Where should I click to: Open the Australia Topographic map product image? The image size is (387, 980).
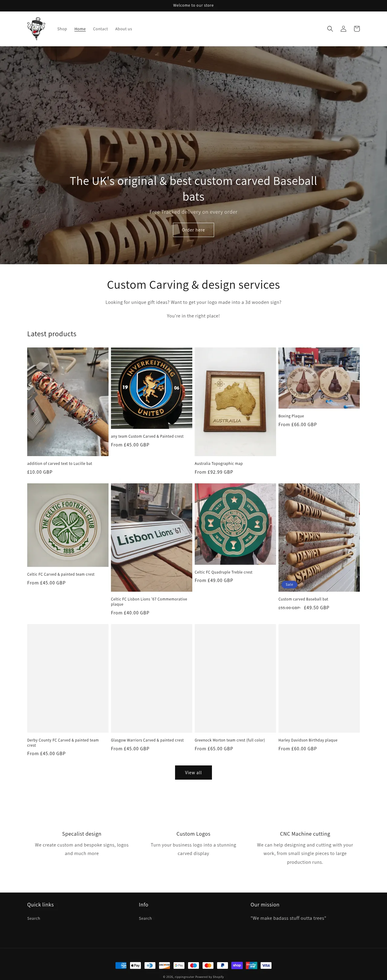[x=235, y=402]
